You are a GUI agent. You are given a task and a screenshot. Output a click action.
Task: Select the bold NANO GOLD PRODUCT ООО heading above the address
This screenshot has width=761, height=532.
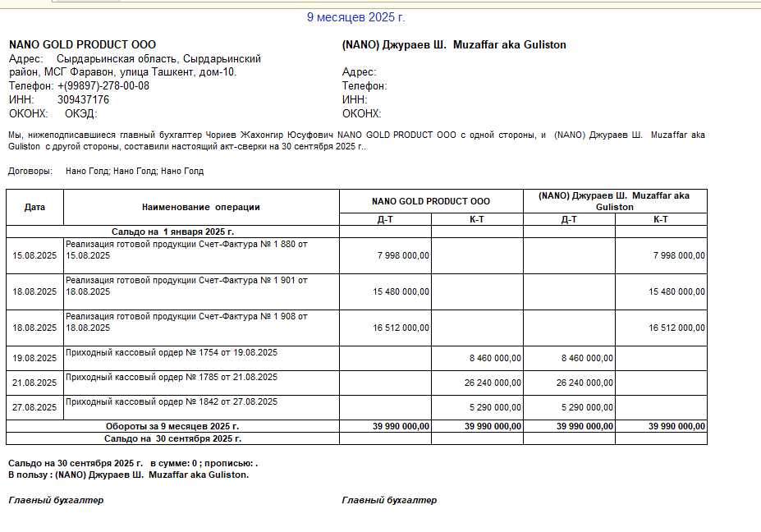pos(83,44)
